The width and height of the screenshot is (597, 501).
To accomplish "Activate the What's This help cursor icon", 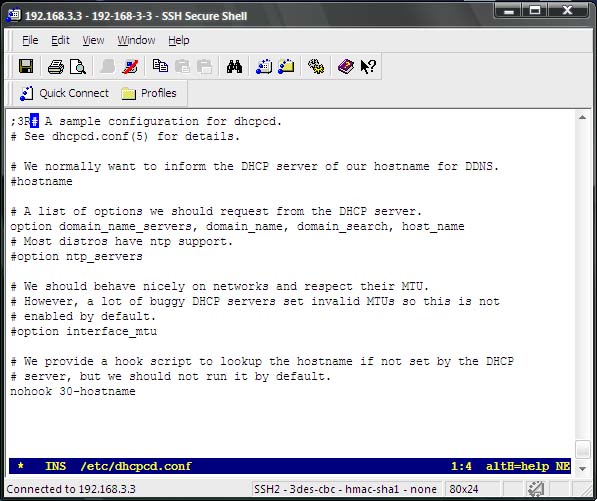I will click(368, 67).
